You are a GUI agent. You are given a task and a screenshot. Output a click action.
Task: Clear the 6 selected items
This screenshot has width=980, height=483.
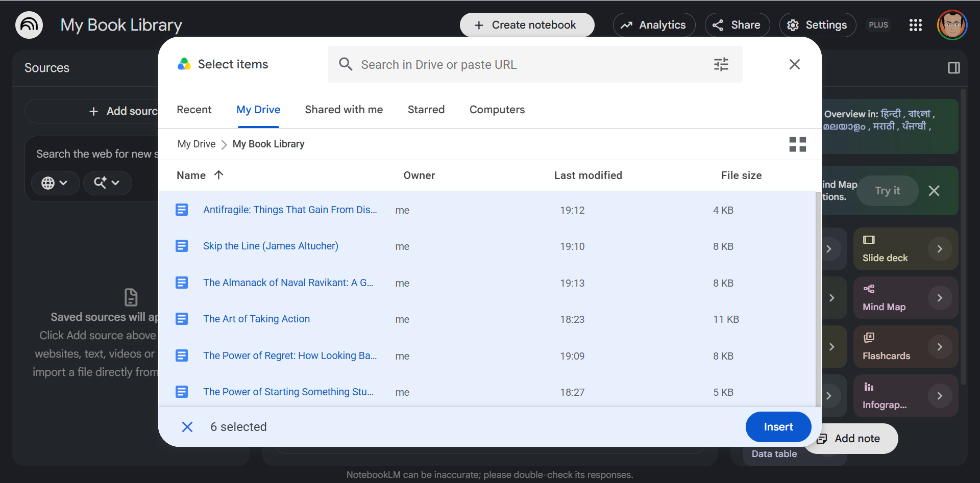[x=187, y=427]
